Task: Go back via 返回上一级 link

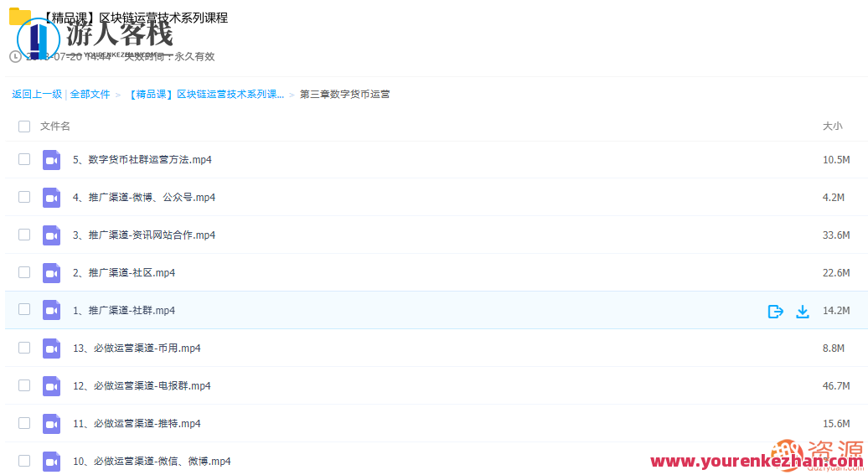Action: point(37,94)
